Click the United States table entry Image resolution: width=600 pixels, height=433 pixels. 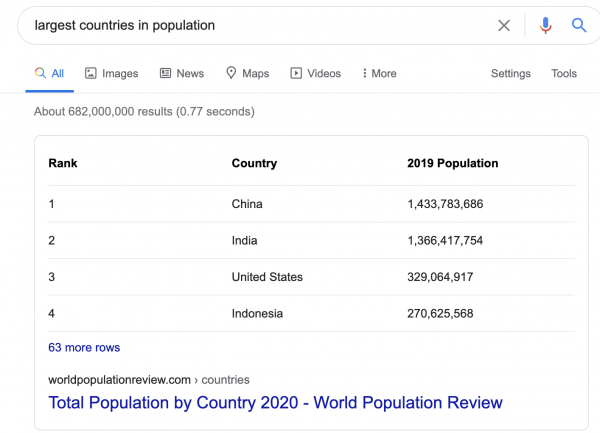(267, 276)
